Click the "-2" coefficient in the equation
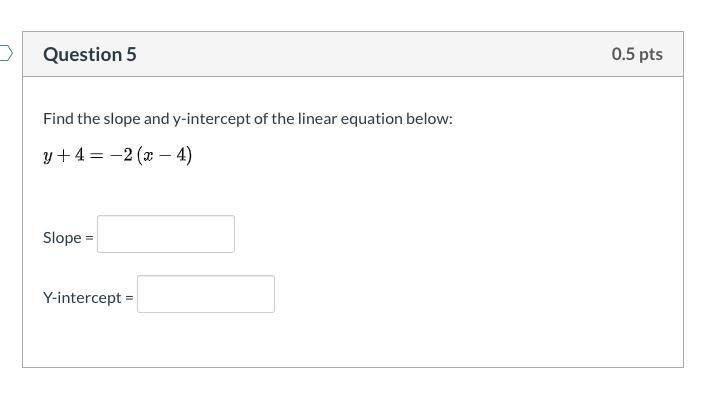 coord(122,156)
